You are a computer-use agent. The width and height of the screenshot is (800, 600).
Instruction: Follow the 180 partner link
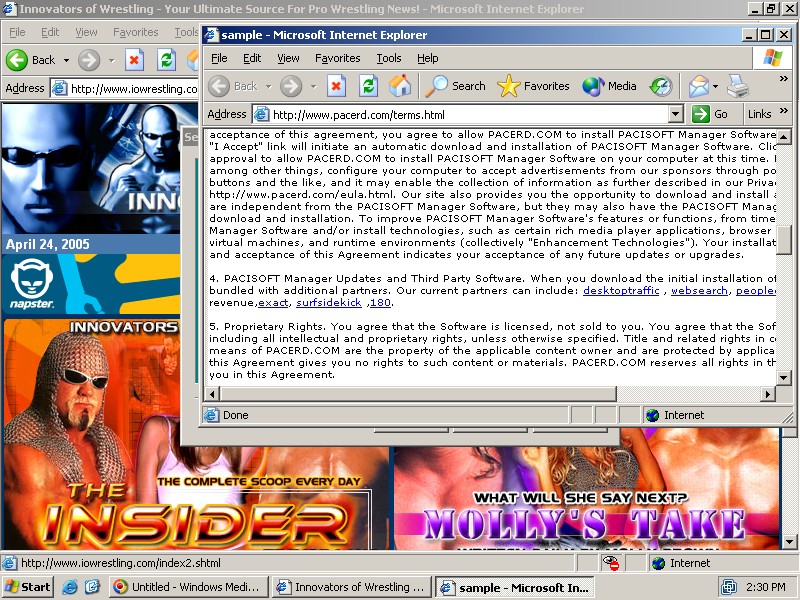(x=380, y=303)
